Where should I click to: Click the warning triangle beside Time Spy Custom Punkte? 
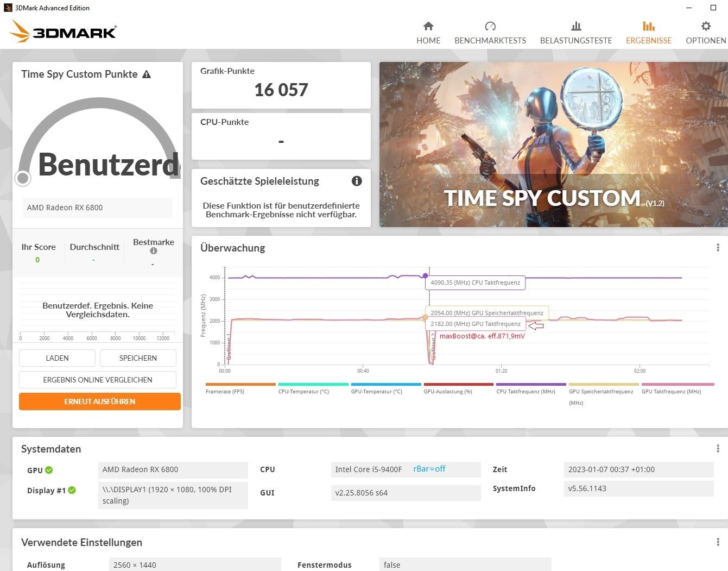pyautogui.click(x=147, y=74)
